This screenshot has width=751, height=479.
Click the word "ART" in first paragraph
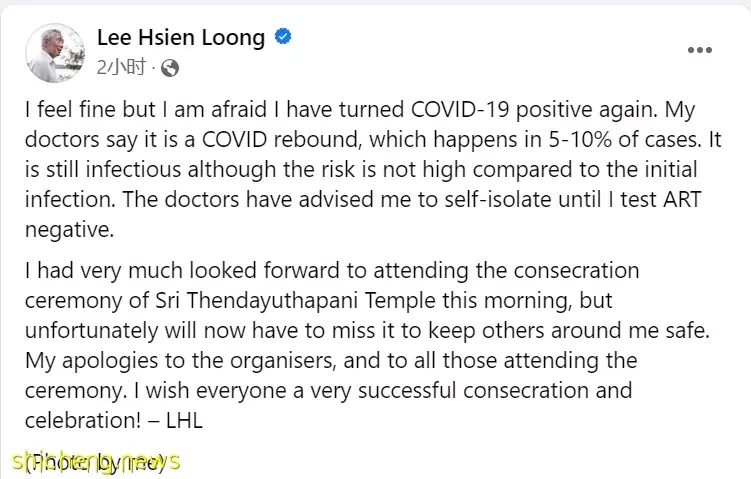[681, 200]
